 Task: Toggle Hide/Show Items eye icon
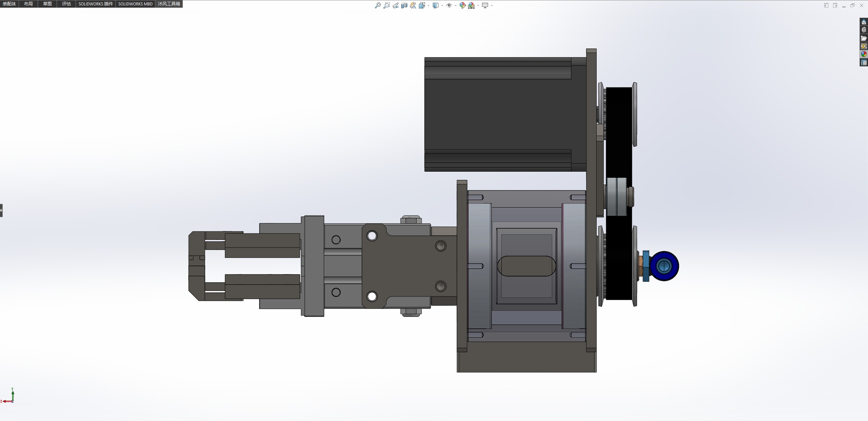click(449, 5)
